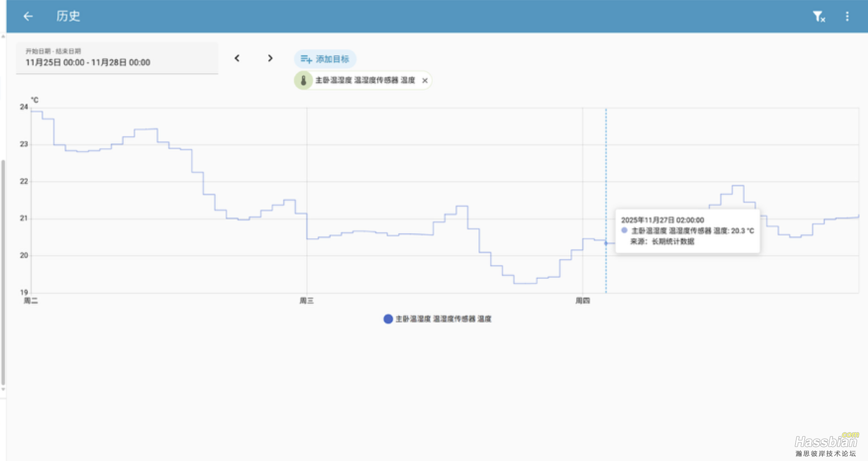This screenshot has height=461, width=868.
Task: Go to next date range
Action: [x=270, y=58]
